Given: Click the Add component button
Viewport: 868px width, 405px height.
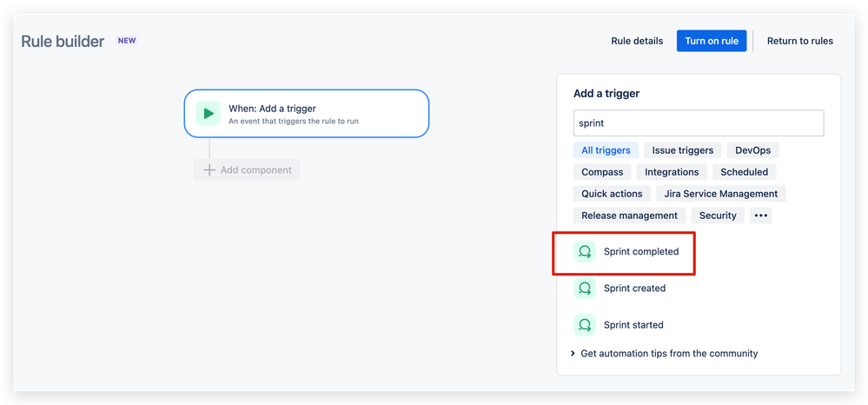Looking at the screenshot, I should 247,170.
